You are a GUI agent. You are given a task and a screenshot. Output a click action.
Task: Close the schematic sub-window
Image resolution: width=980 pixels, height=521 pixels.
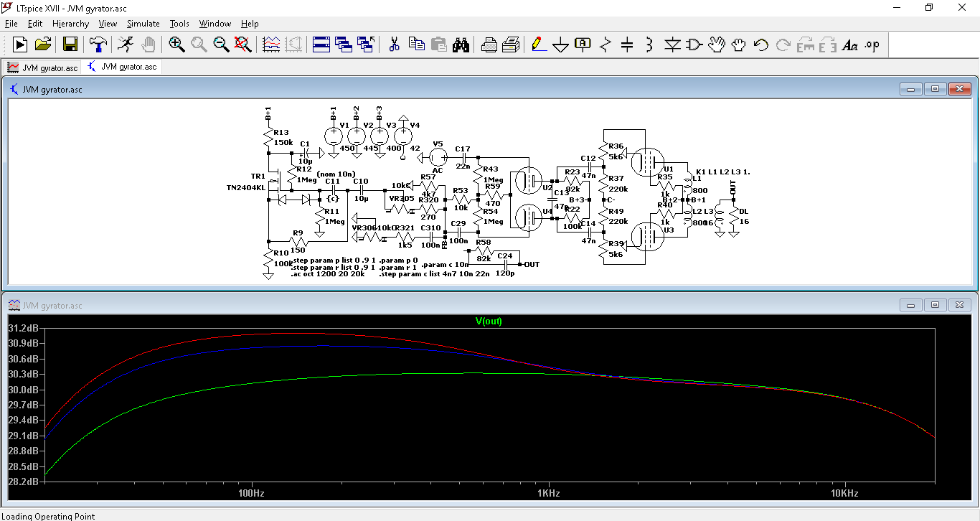point(959,89)
